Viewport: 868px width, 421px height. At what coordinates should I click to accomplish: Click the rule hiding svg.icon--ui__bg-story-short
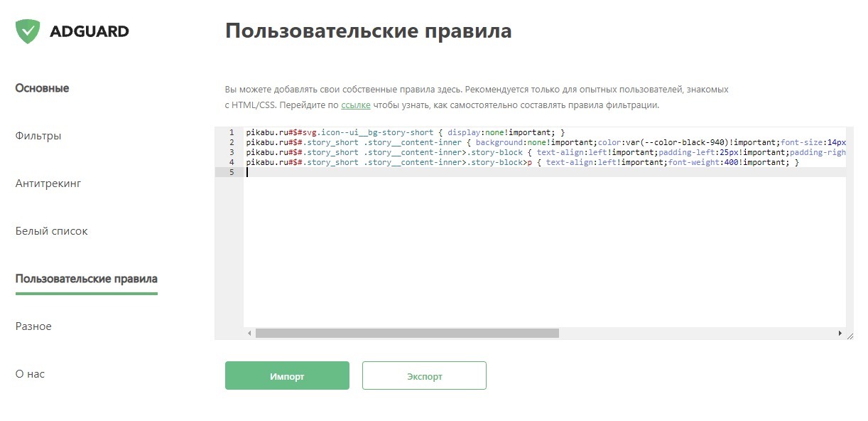click(406, 133)
